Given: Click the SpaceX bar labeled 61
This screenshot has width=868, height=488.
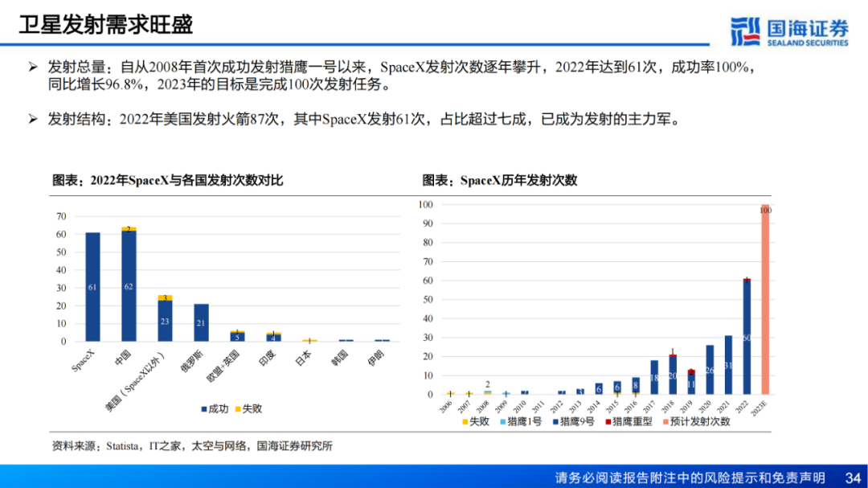Looking at the screenshot, I should [92, 287].
